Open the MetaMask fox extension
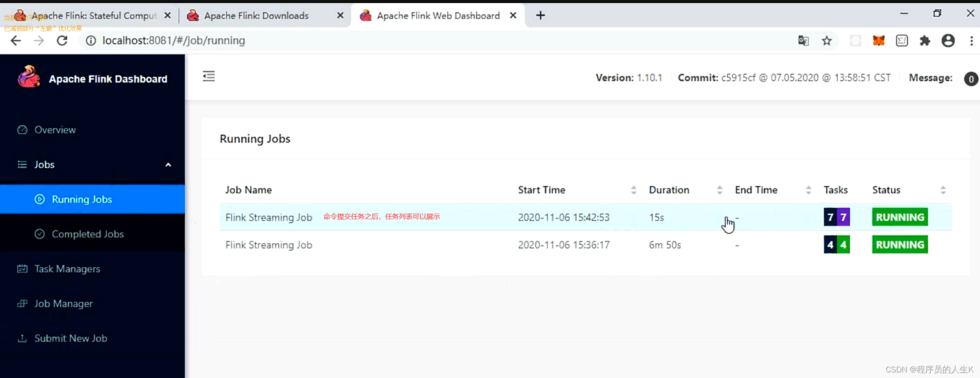This screenshot has height=378, width=980. [x=879, y=41]
